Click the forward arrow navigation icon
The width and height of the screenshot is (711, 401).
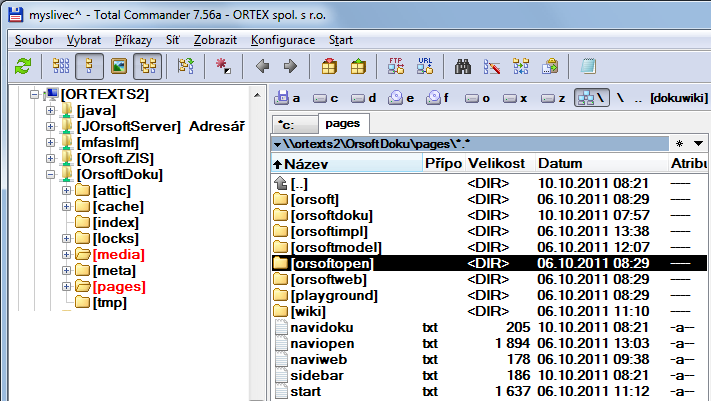(290, 67)
